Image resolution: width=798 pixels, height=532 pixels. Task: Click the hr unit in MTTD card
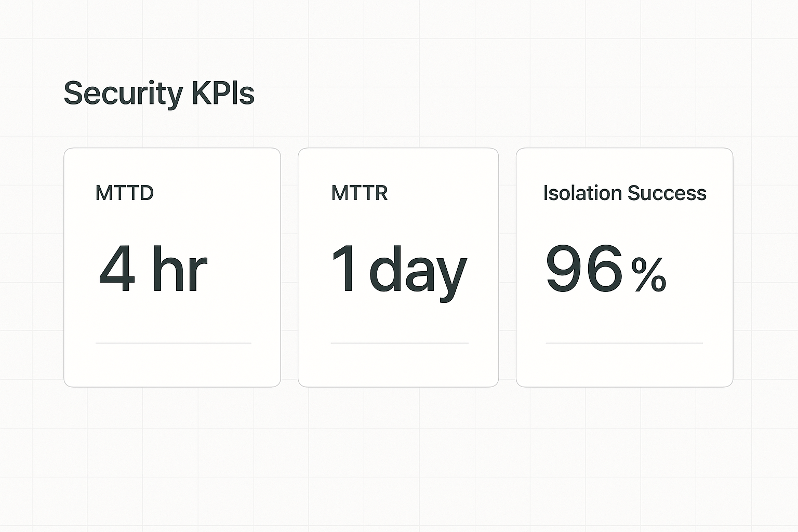point(180,269)
